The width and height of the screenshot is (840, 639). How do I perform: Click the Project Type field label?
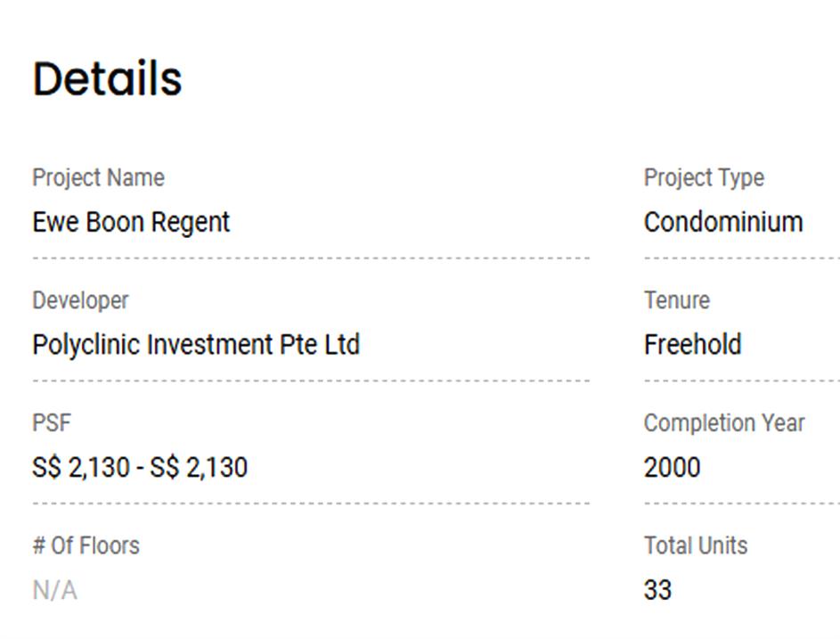pyautogui.click(x=704, y=177)
